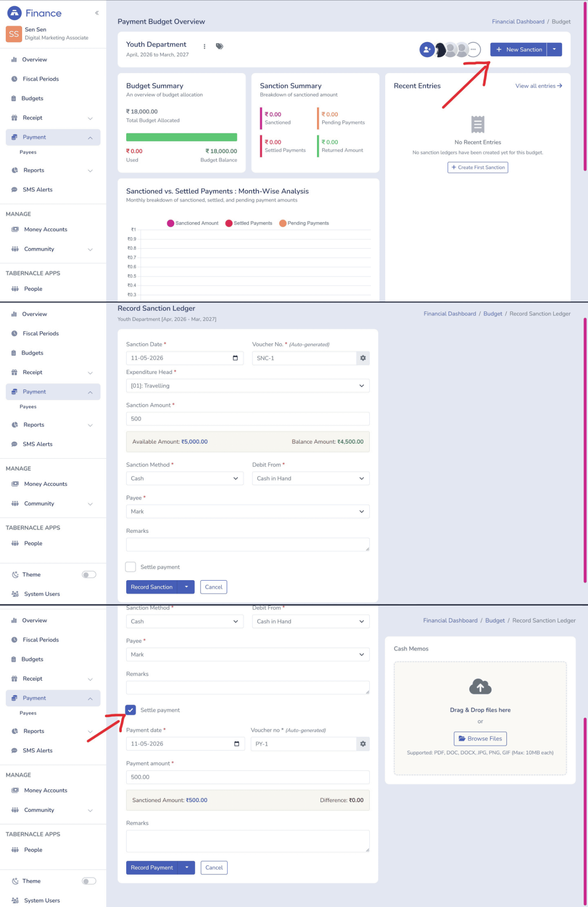Click Remarks textarea above Record Payment button

[x=248, y=841]
